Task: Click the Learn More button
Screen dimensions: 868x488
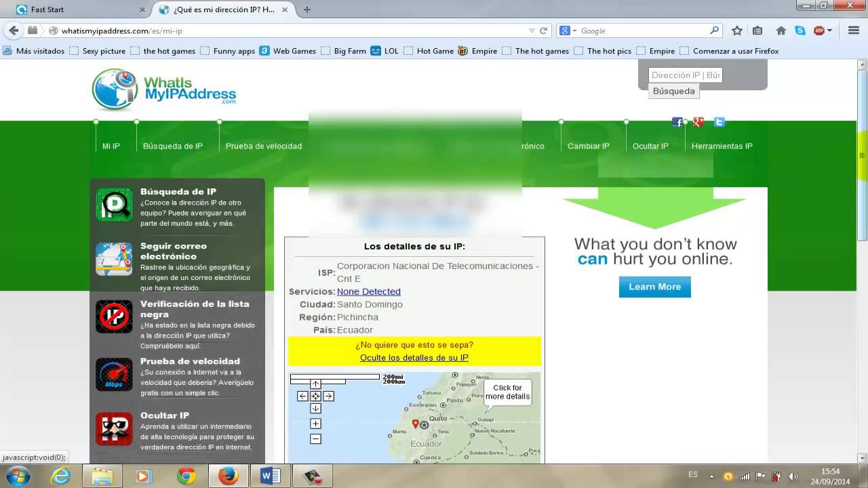Action: [x=655, y=287]
